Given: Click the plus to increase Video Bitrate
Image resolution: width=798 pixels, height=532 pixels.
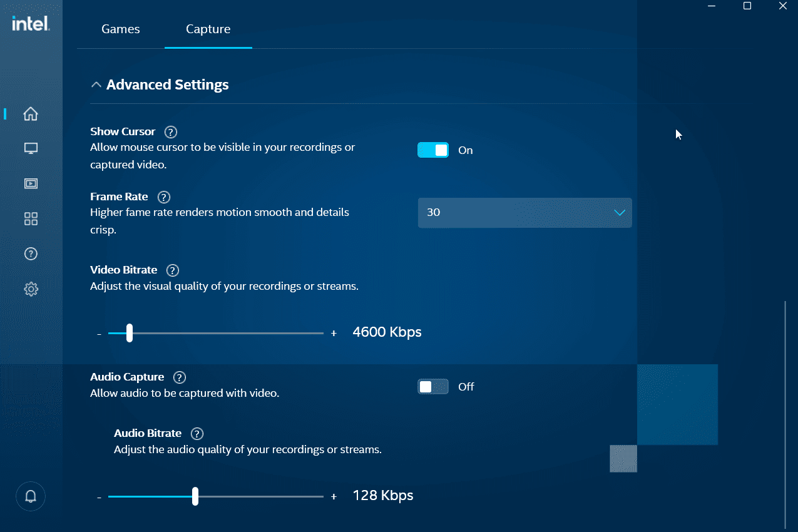Looking at the screenshot, I should pyautogui.click(x=334, y=333).
